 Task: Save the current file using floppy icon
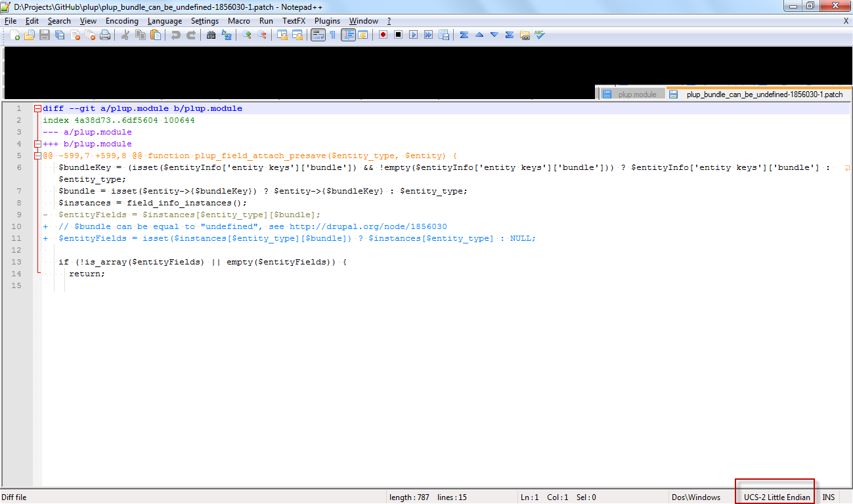45,35
